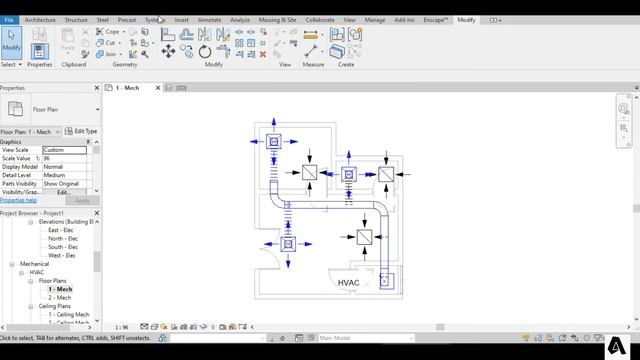Open Visual Style in view control bar

tap(154, 327)
